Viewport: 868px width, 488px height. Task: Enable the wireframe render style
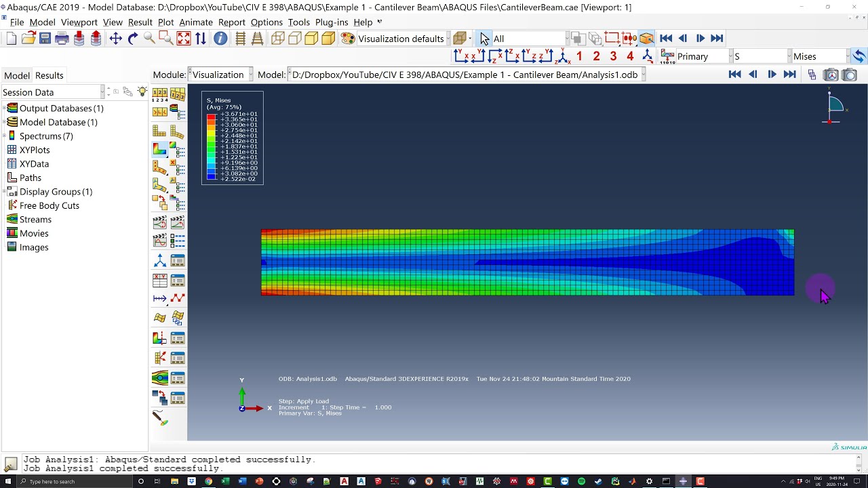[278, 39]
